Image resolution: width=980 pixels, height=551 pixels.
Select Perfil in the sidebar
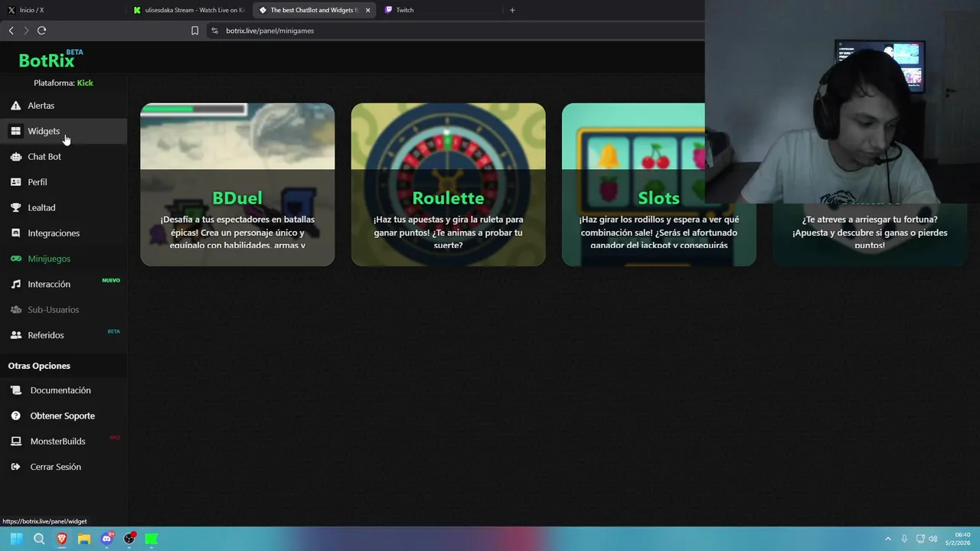38,182
